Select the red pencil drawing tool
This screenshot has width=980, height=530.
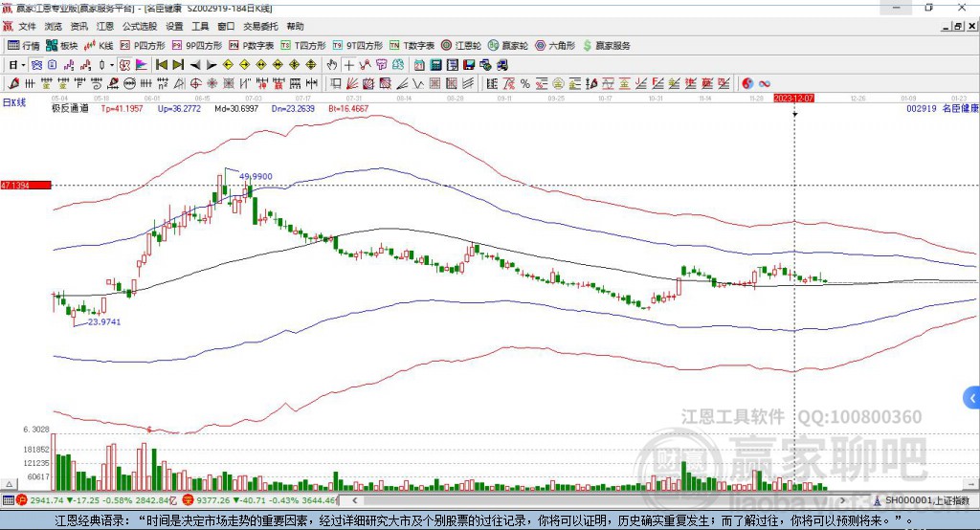coord(13,83)
